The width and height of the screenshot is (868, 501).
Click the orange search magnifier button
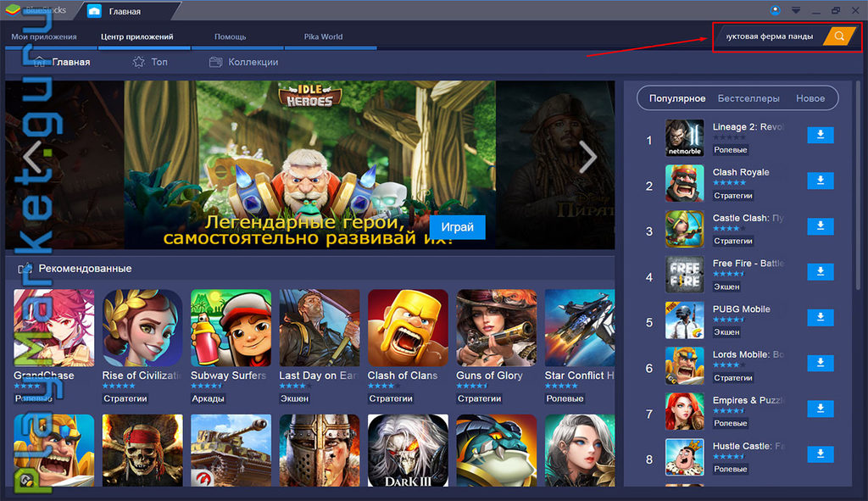840,36
